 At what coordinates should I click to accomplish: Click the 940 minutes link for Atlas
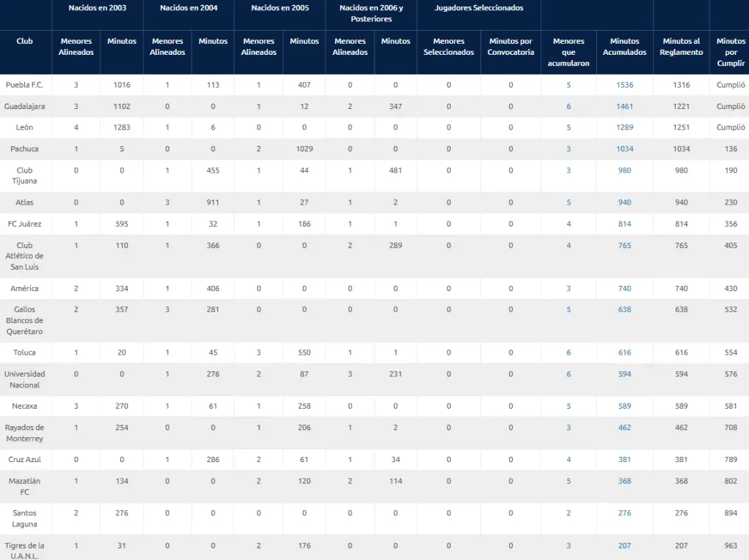click(624, 203)
